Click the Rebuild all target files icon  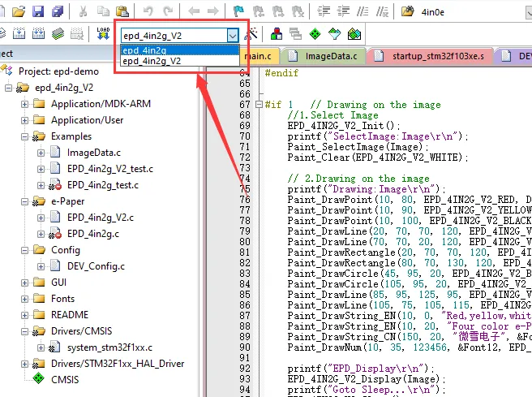[x=38, y=34]
